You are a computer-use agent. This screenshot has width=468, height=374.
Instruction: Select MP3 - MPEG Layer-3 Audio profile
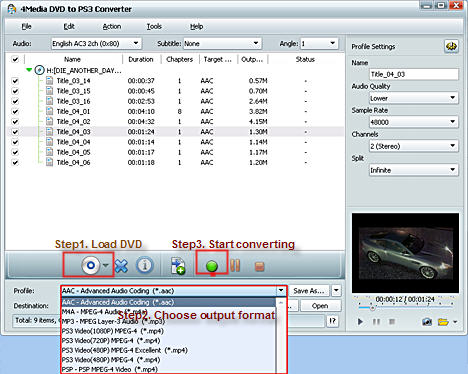tap(169, 321)
